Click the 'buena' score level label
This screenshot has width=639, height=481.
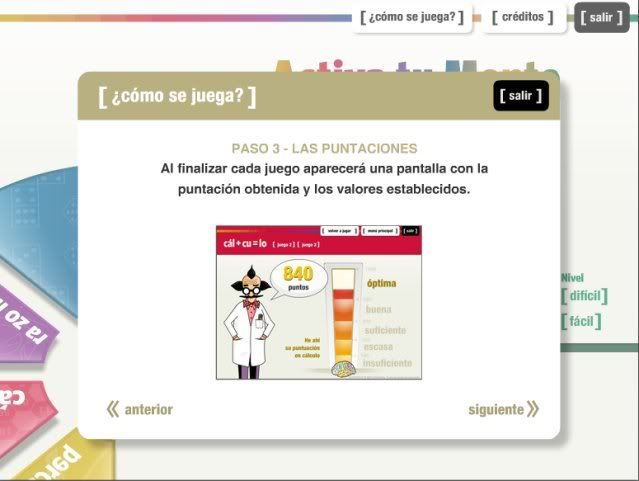point(379,309)
